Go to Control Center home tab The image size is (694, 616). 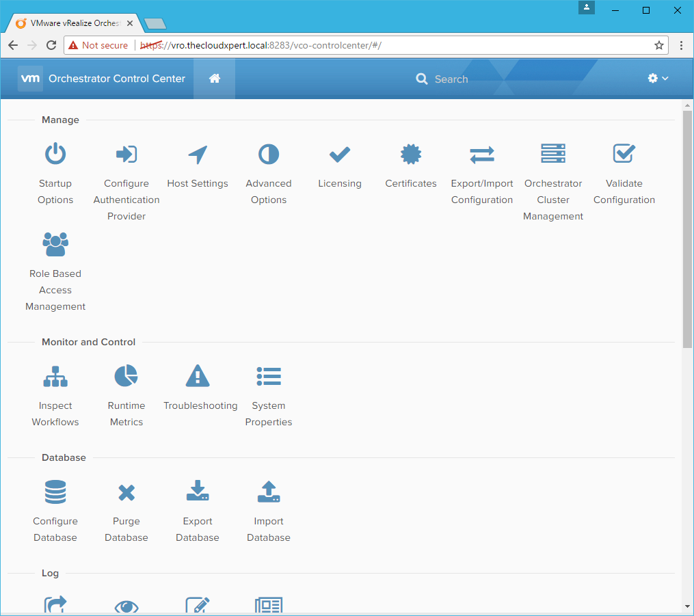click(x=215, y=79)
